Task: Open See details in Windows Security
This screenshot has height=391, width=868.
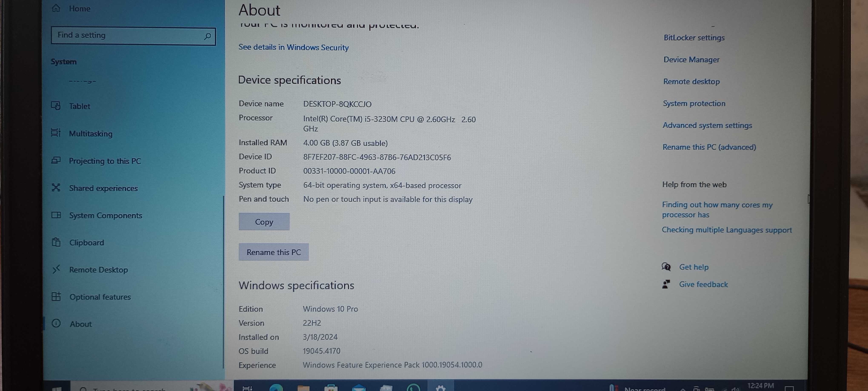Action: 294,47
